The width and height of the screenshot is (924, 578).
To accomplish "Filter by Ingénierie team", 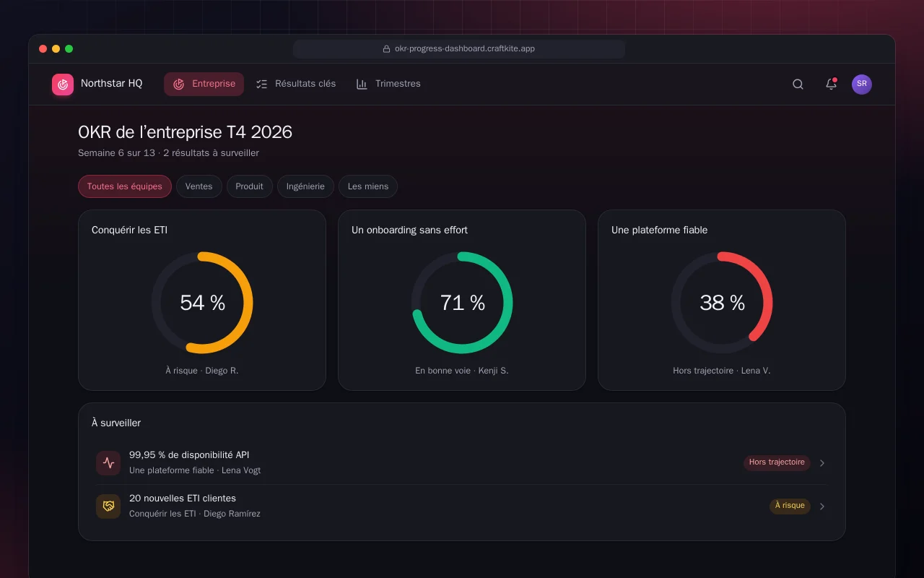I will pos(305,186).
